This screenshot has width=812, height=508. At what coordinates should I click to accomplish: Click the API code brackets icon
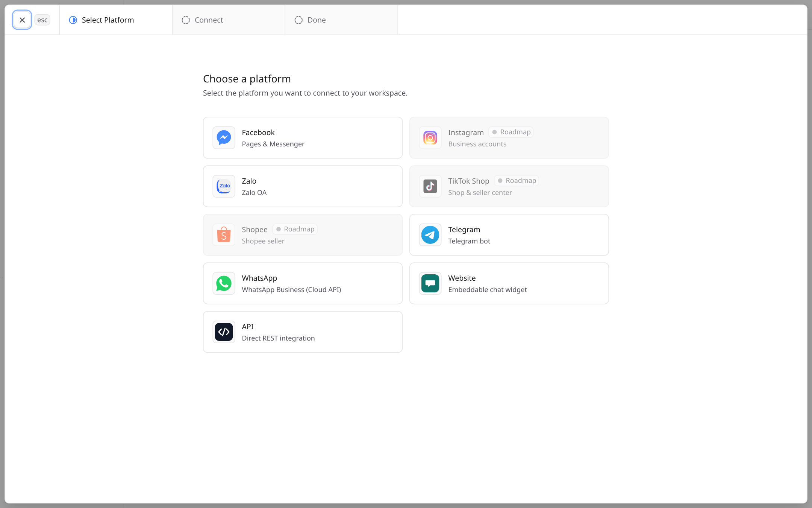[224, 332]
